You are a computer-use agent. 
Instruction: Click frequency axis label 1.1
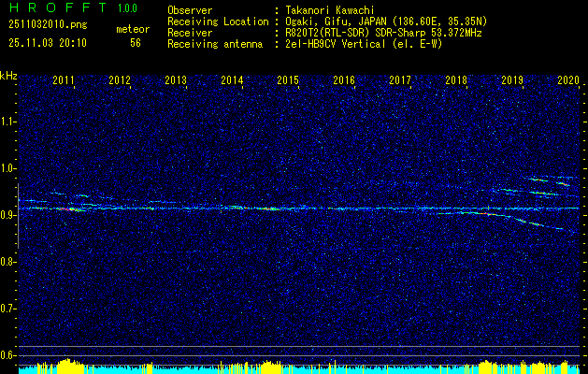[8, 122]
